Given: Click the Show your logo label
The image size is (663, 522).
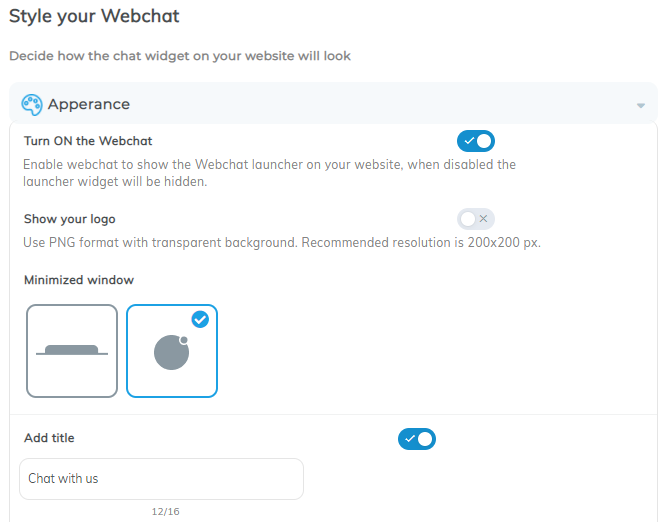Looking at the screenshot, I should pyautogui.click(x=70, y=219).
